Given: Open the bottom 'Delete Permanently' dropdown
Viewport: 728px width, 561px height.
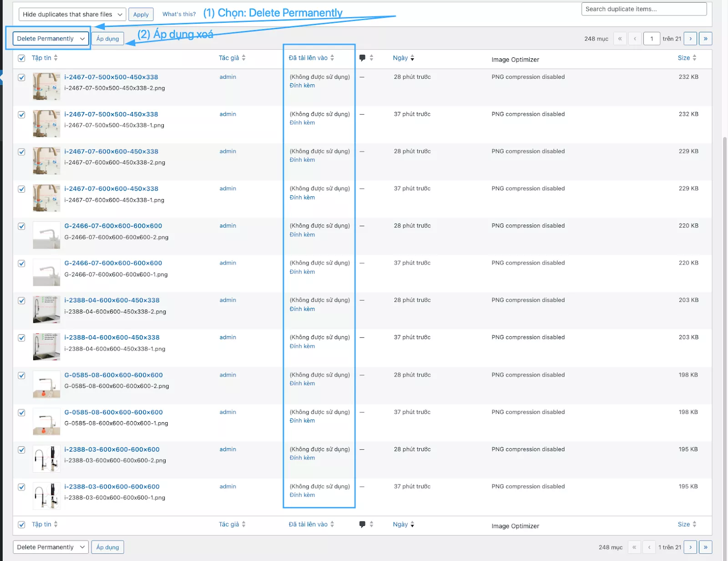Looking at the screenshot, I should click(50, 547).
